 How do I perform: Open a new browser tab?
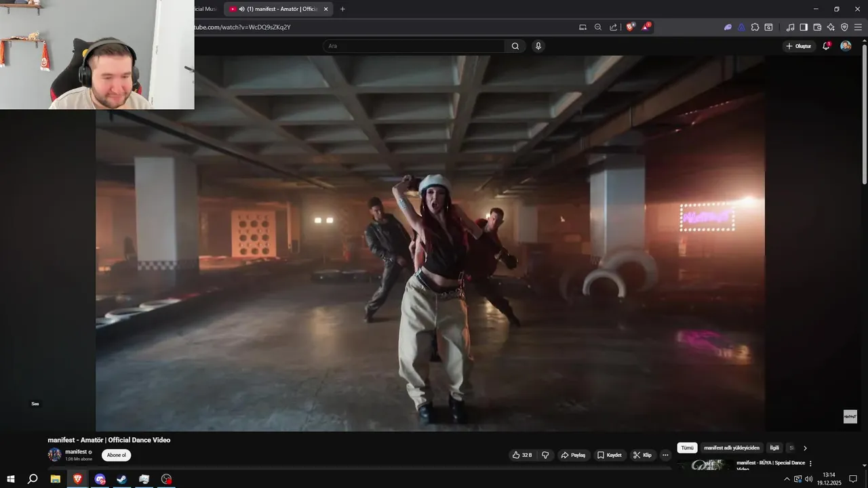[x=342, y=9]
